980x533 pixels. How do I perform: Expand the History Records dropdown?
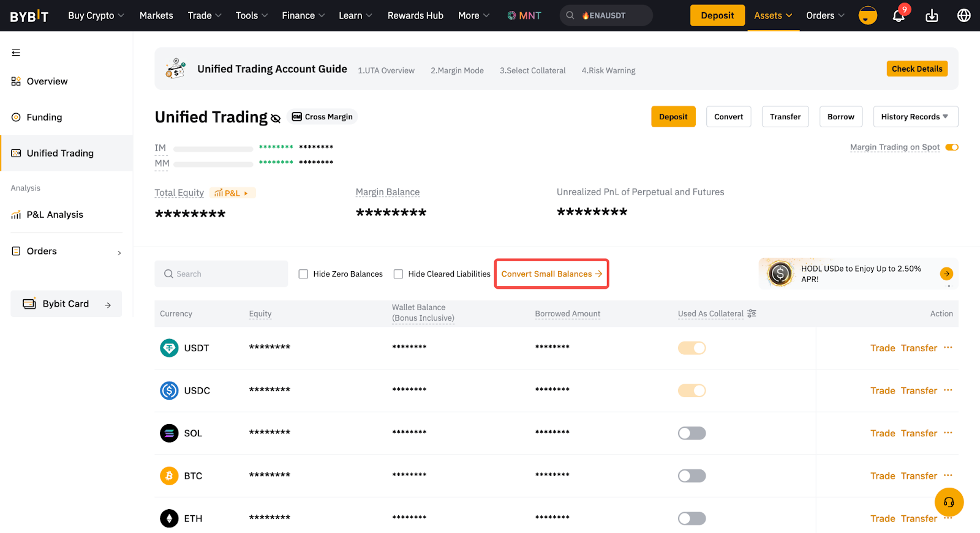915,117
